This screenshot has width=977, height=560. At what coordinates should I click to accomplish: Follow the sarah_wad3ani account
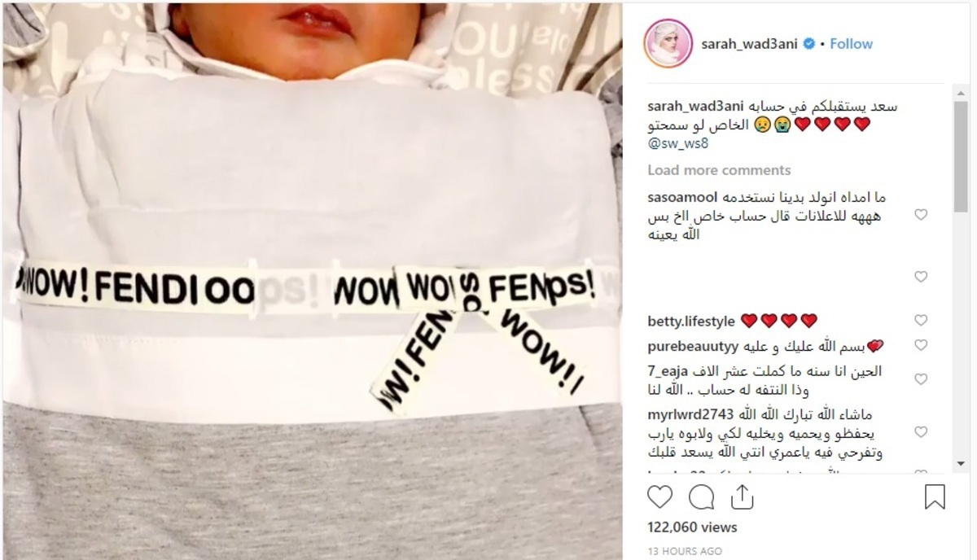point(851,44)
